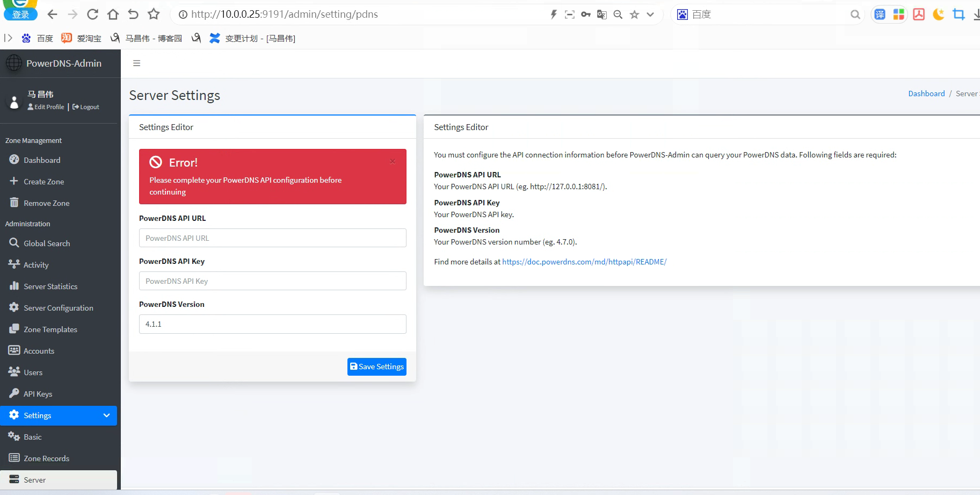Image resolution: width=980 pixels, height=495 pixels.
Task: Click the Baidu search magnifier icon
Action: click(x=855, y=15)
